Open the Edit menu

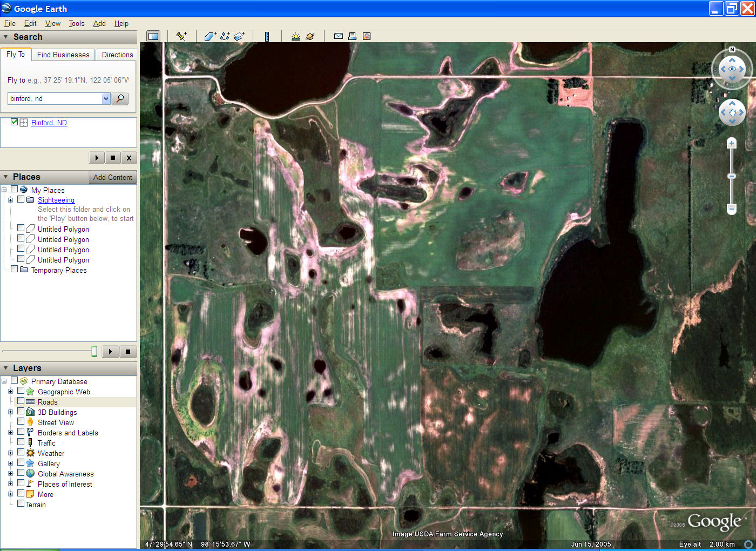[30, 23]
